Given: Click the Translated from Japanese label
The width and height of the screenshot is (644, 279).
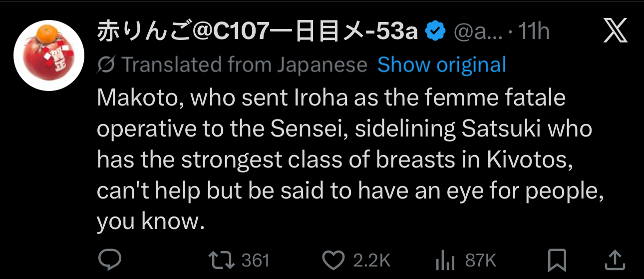Looking at the screenshot, I should (245, 65).
